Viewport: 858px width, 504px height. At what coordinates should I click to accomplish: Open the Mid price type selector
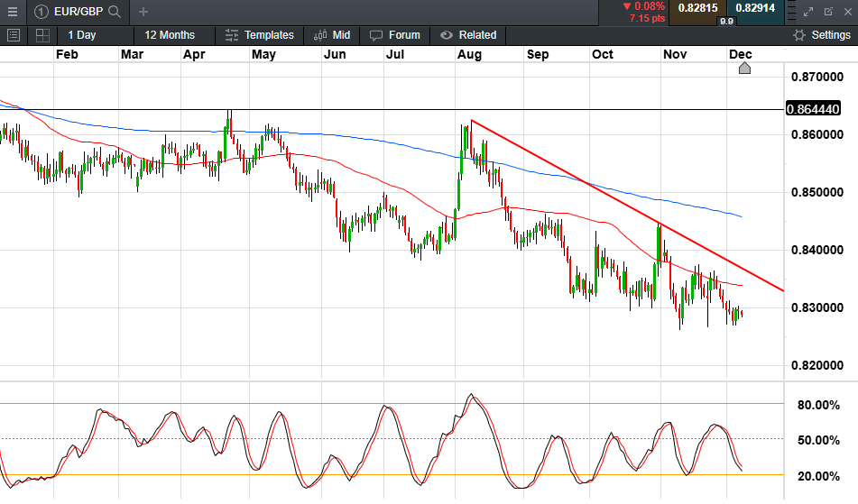coord(332,35)
